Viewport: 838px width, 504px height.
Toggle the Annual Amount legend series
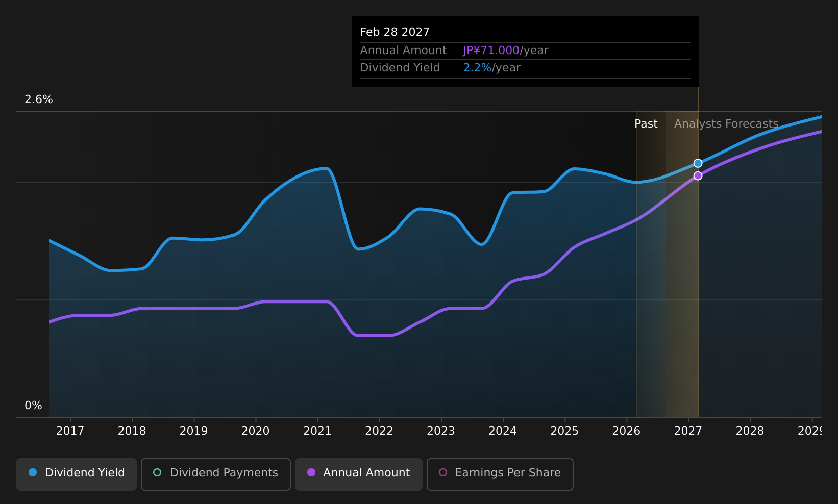[x=359, y=474]
